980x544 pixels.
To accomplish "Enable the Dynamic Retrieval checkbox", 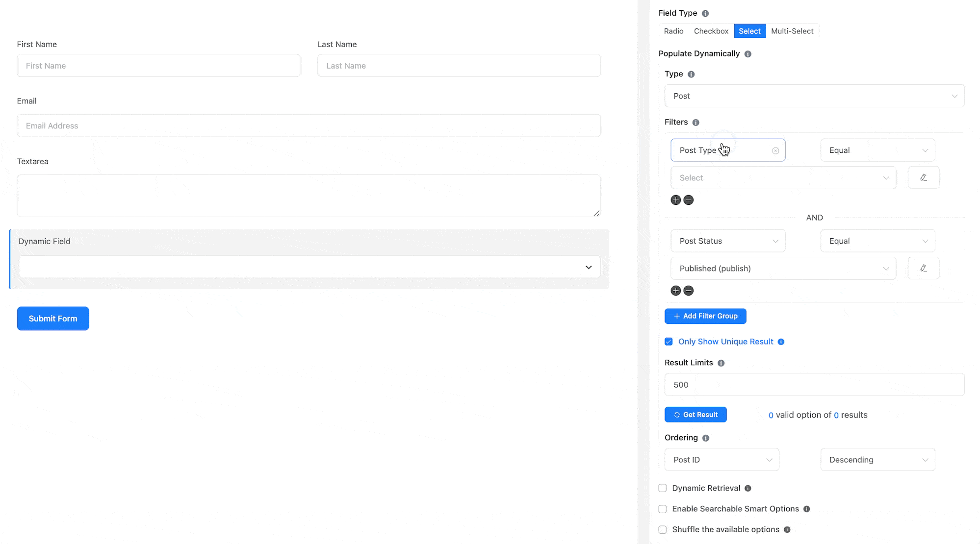I will point(663,488).
